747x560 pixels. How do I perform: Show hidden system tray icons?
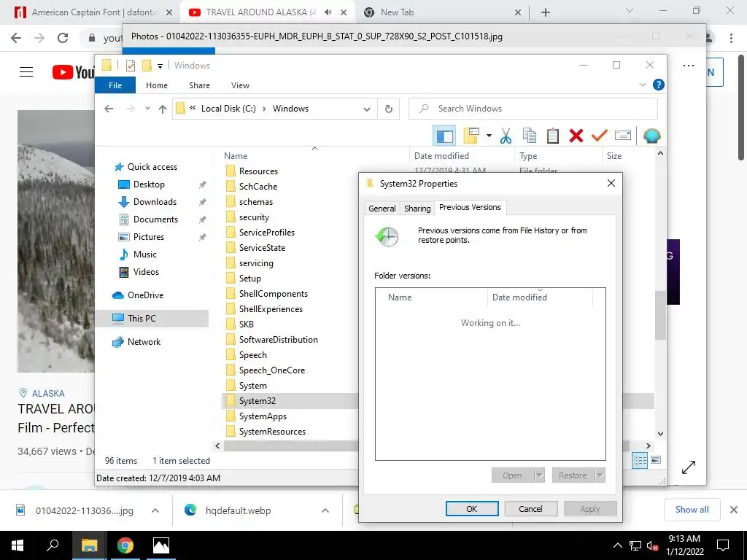pos(617,545)
